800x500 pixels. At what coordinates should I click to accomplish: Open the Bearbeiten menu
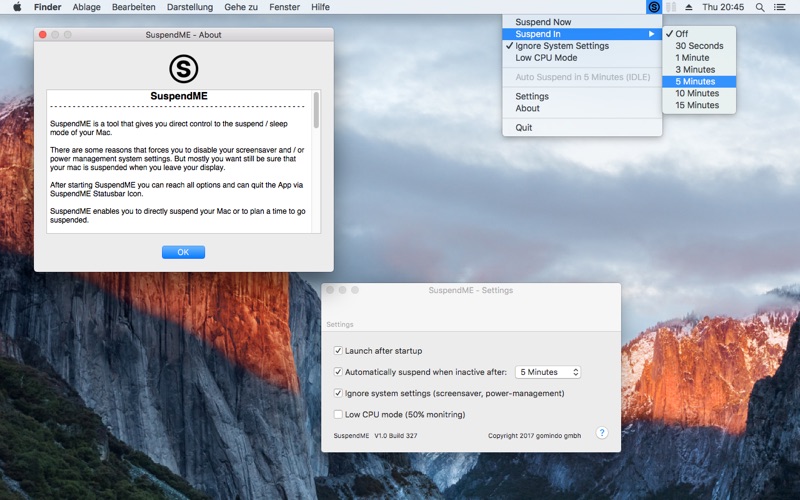coord(134,7)
